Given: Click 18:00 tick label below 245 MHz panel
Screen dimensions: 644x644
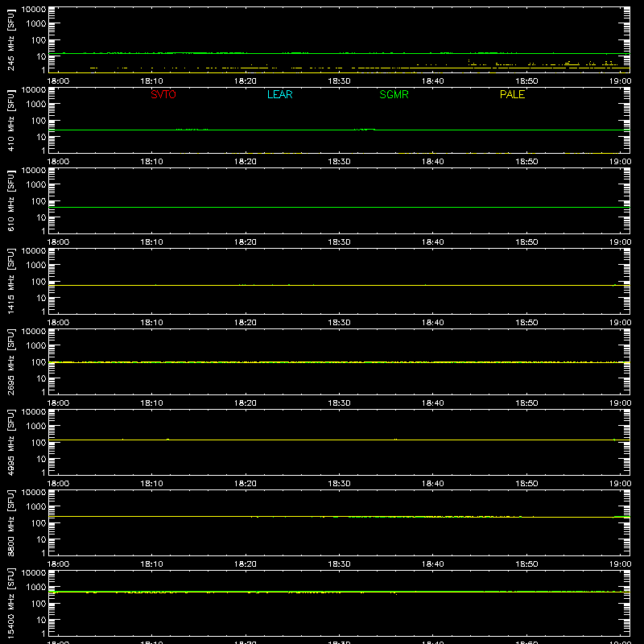Looking at the screenshot, I should pyautogui.click(x=58, y=81).
